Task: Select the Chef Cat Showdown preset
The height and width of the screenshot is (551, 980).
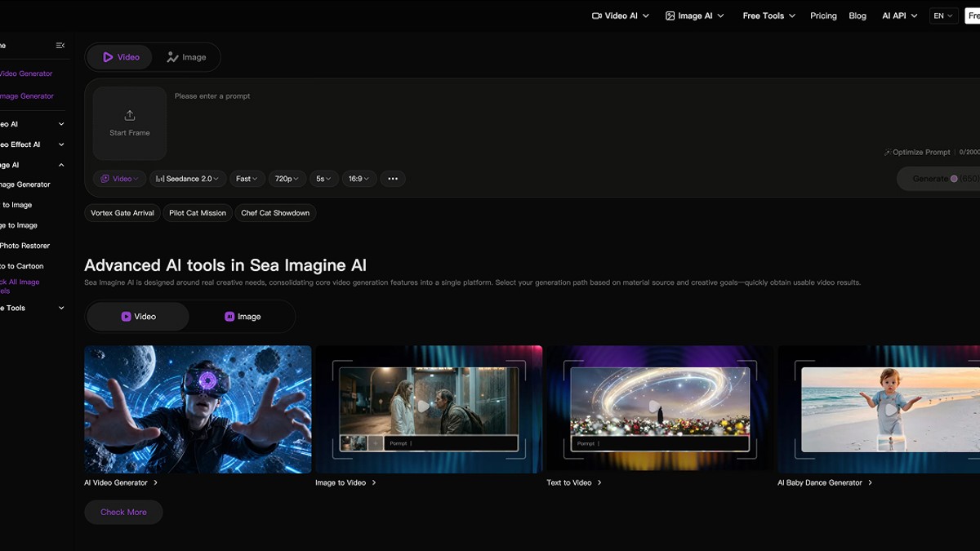Action: pos(275,213)
